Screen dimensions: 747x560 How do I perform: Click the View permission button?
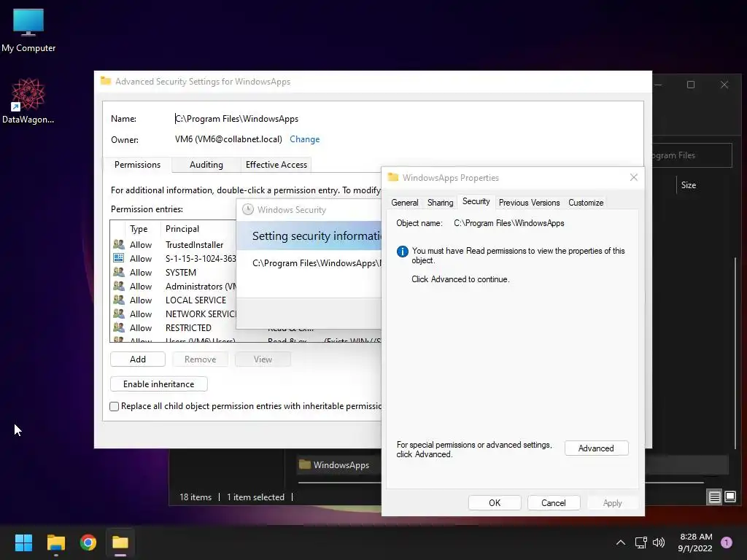pos(263,359)
